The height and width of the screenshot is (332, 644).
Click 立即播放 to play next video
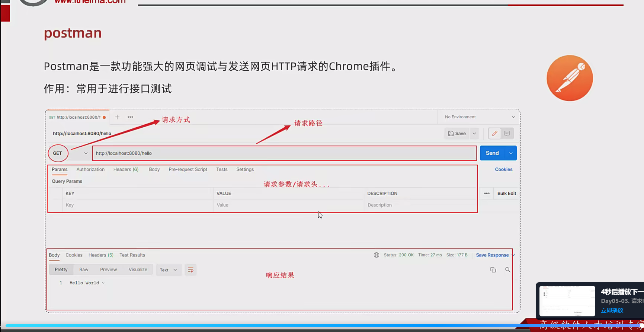(x=612, y=310)
